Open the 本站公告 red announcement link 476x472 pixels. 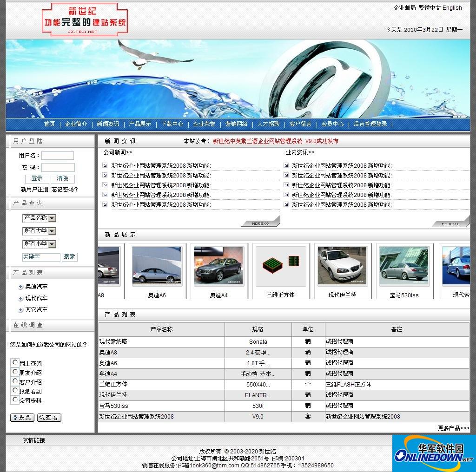pyautogui.click(x=276, y=141)
